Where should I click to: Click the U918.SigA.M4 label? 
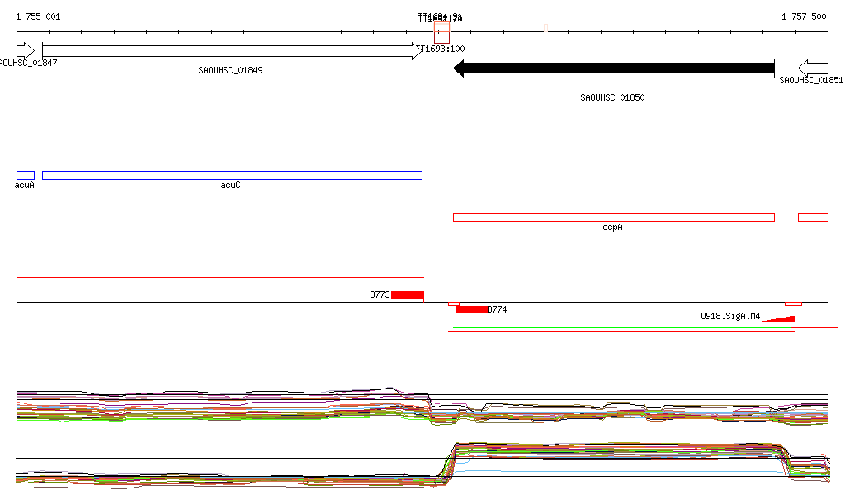(x=730, y=316)
